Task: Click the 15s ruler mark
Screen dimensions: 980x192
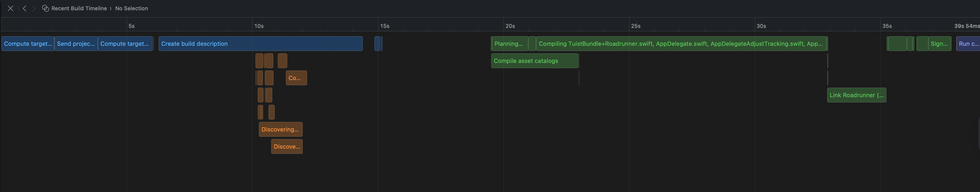Action: click(x=385, y=26)
